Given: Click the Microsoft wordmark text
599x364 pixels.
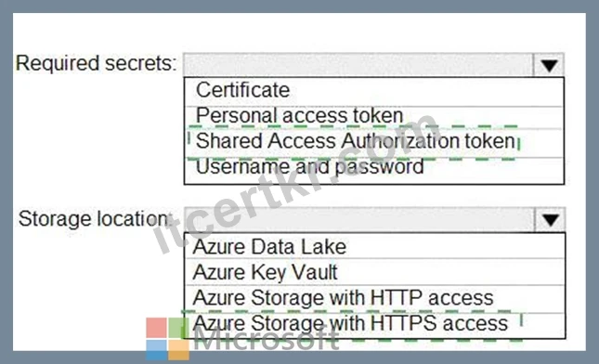Looking at the screenshot, I should (267, 338).
